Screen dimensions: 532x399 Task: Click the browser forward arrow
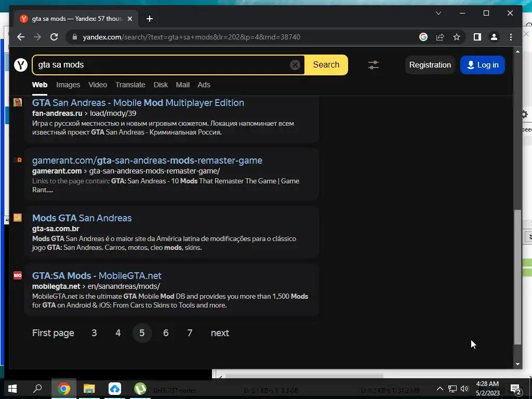tap(37, 37)
